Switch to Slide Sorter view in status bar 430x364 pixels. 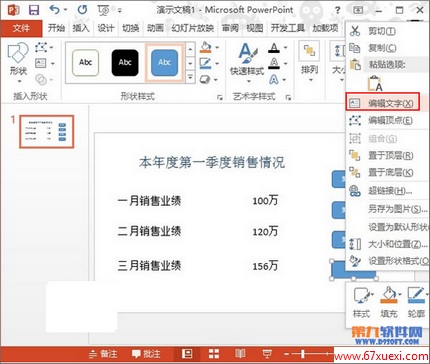click(214, 354)
